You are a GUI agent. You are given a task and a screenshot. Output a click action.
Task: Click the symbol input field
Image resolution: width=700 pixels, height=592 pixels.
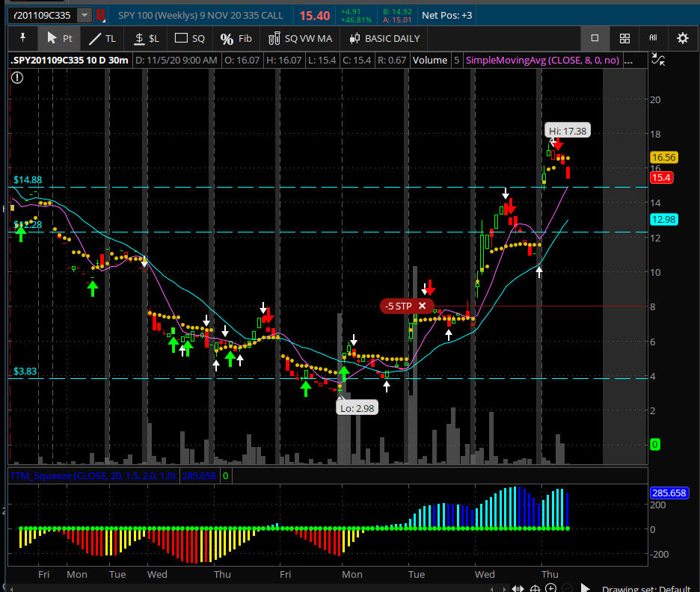(43, 15)
